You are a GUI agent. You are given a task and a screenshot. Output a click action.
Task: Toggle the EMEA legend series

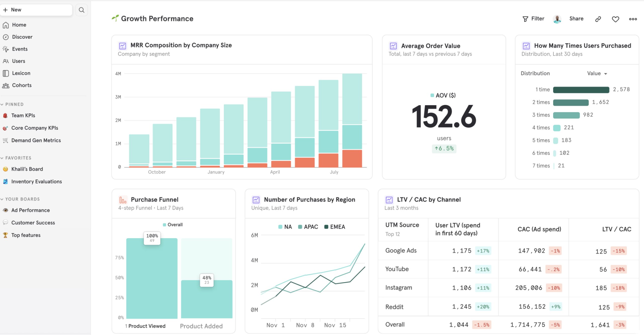point(335,227)
